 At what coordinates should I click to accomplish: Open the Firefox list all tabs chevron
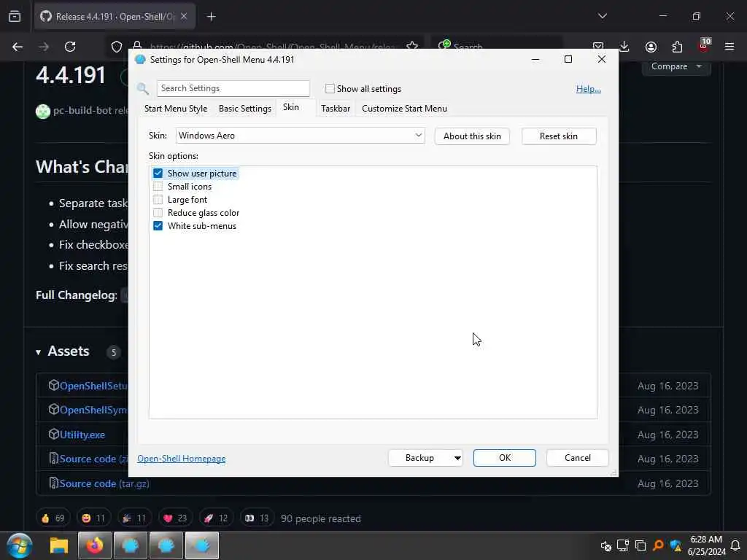[x=603, y=16]
